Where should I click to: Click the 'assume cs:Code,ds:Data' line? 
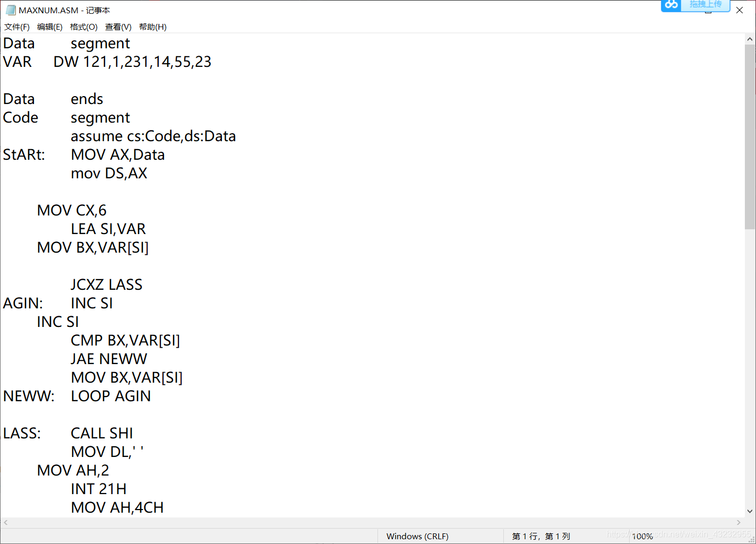[x=153, y=136]
